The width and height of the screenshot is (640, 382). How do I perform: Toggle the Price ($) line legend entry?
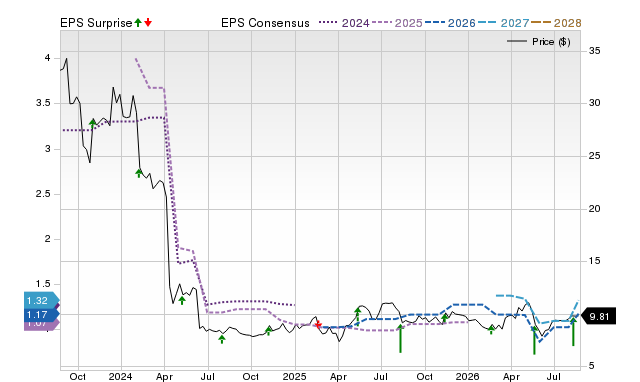coord(539,42)
